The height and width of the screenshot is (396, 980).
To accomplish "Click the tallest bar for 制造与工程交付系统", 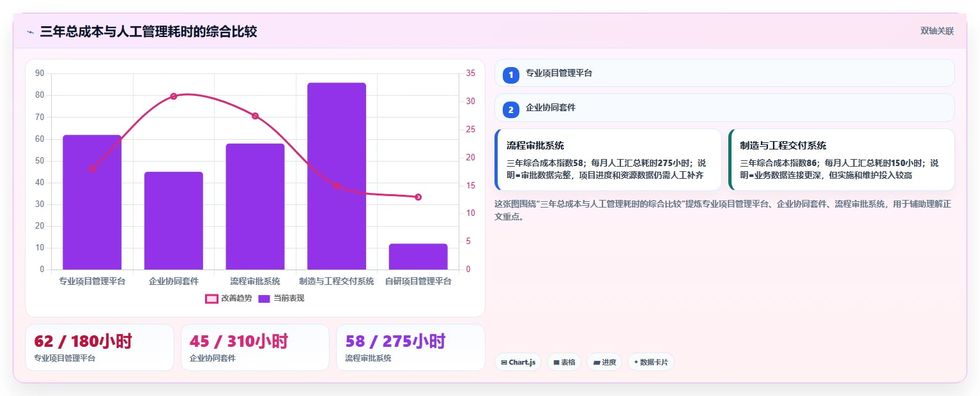I will point(337,176).
